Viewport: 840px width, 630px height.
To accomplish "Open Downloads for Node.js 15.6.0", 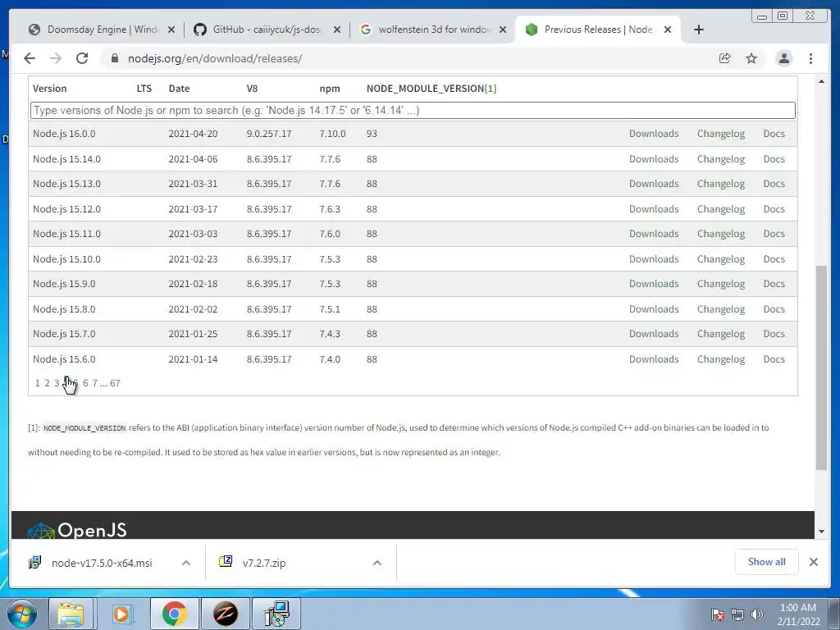I will [654, 359].
